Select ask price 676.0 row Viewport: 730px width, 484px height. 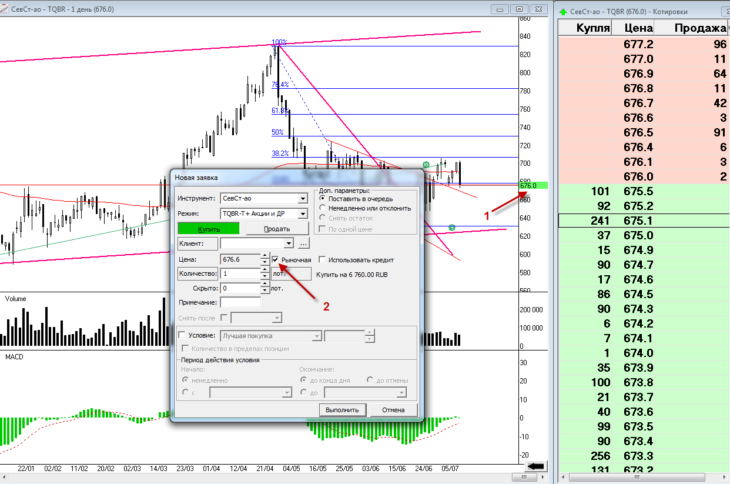pos(643,176)
